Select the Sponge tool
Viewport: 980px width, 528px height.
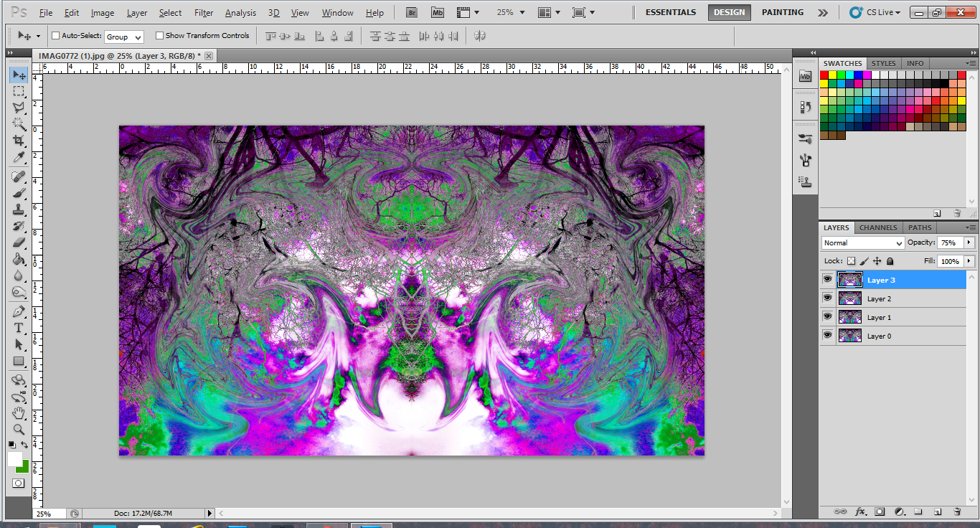19,292
